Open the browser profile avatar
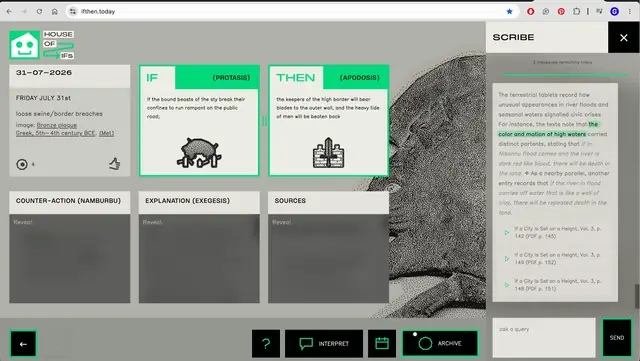This screenshot has width=640, height=361. click(615, 11)
